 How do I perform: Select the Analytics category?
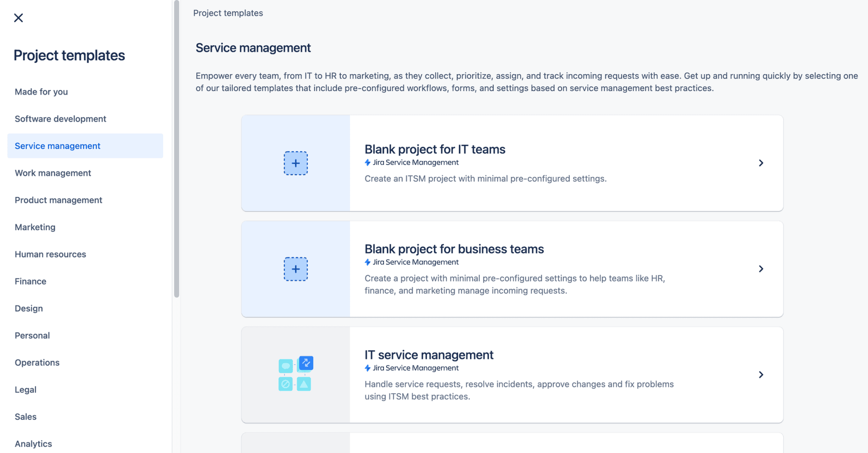coord(33,444)
